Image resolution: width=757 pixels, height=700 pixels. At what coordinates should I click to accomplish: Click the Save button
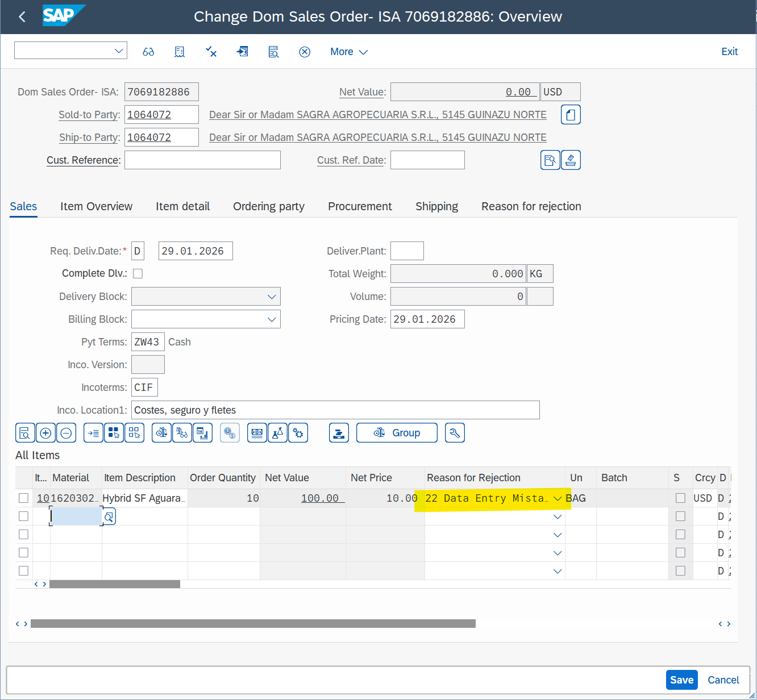pyautogui.click(x=681, y=680)
